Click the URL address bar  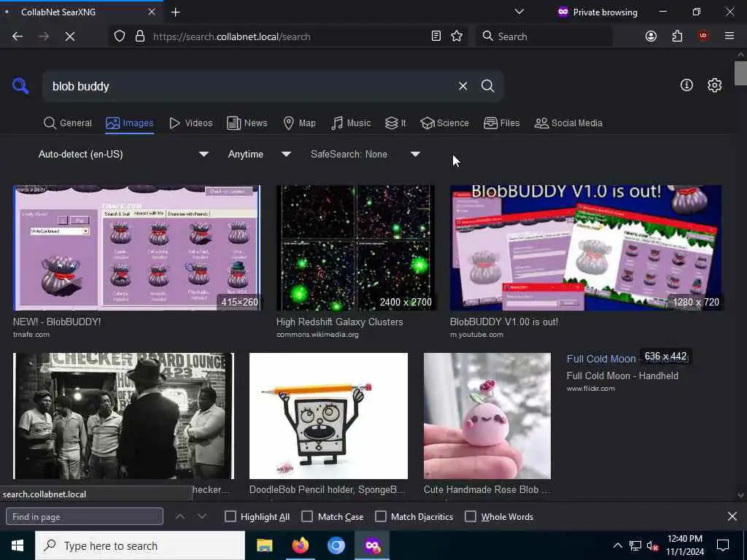[x=288, y=36]
